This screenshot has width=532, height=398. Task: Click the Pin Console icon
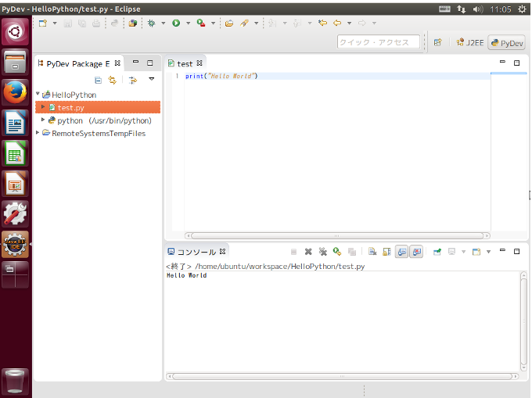pos(437,252)
